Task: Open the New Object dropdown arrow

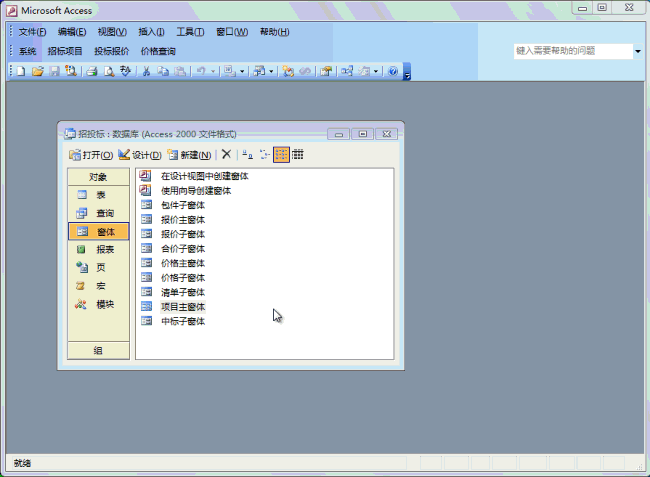Action: [x=376, y=71]
